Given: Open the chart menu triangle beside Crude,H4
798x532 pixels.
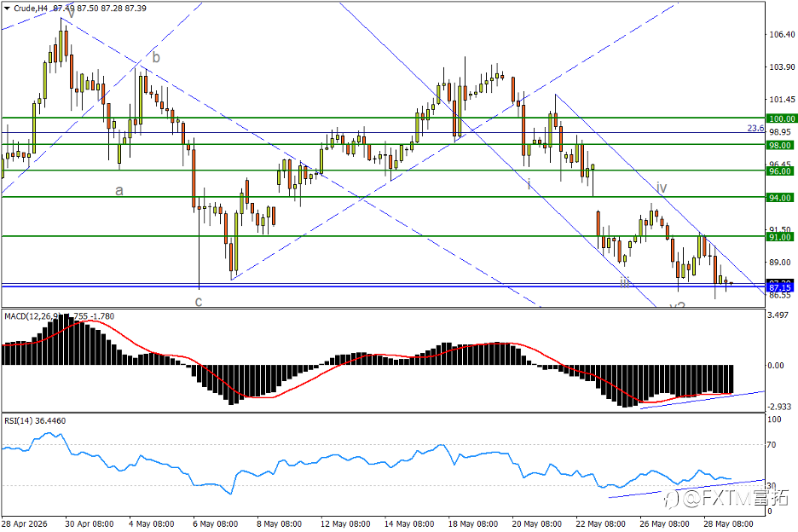Looking at the screenshot, I should [7, 9].
